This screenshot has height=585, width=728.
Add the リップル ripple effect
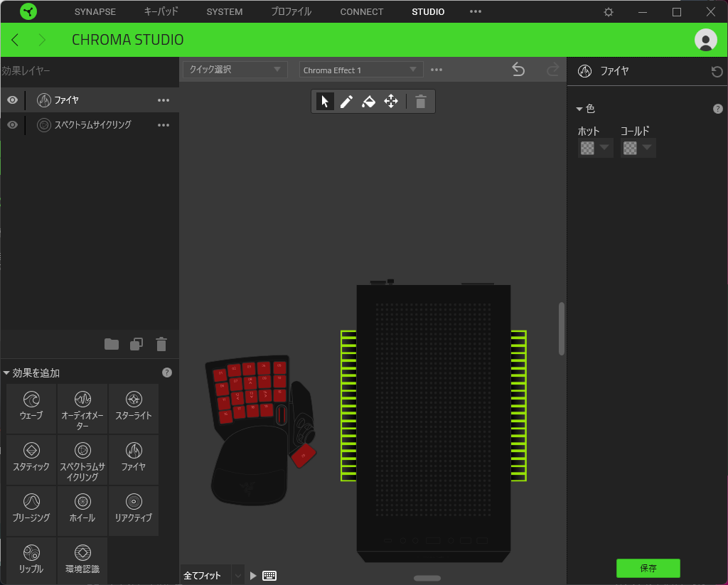[31, 562]
